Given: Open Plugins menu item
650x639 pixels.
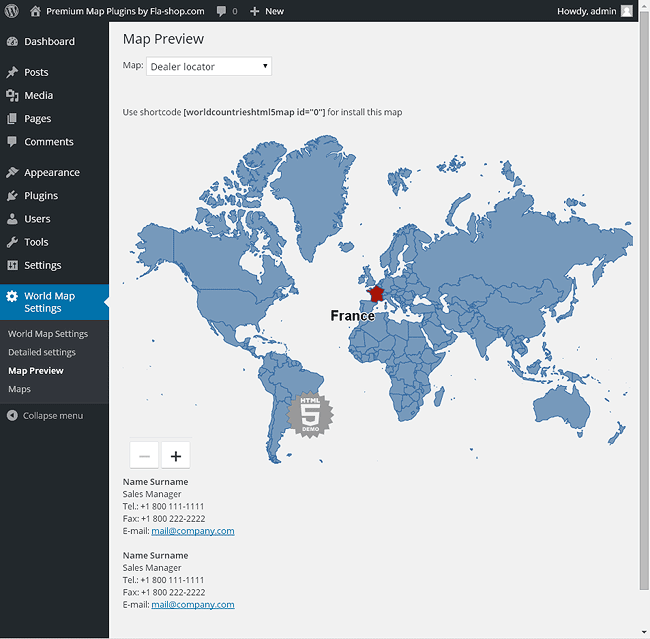Looking at the screenshot, I should [54, 195].
